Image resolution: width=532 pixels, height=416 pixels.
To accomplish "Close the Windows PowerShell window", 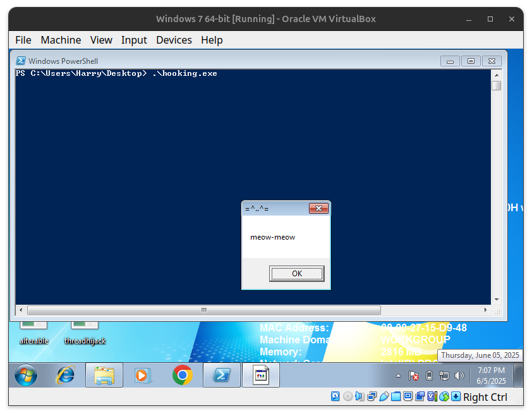I will pos(492,61).
